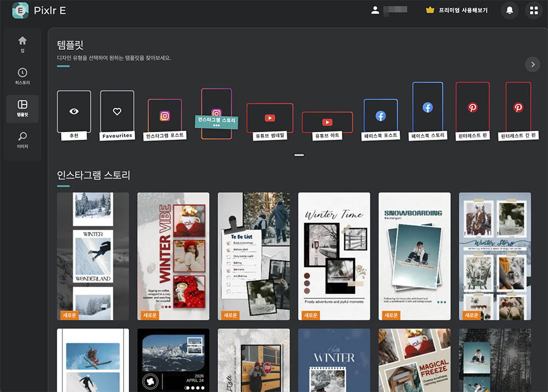Open the yellow school bus template
Screen dimensions: 548x392
click(254, 360)
